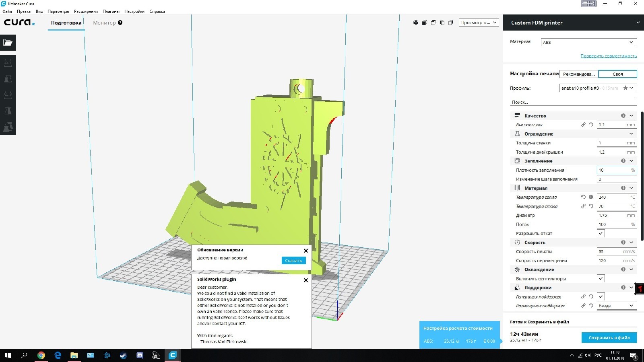The width and height of the screenshot is (644, 362).
Task: Open the Правка menu
Action: point(24,11)
